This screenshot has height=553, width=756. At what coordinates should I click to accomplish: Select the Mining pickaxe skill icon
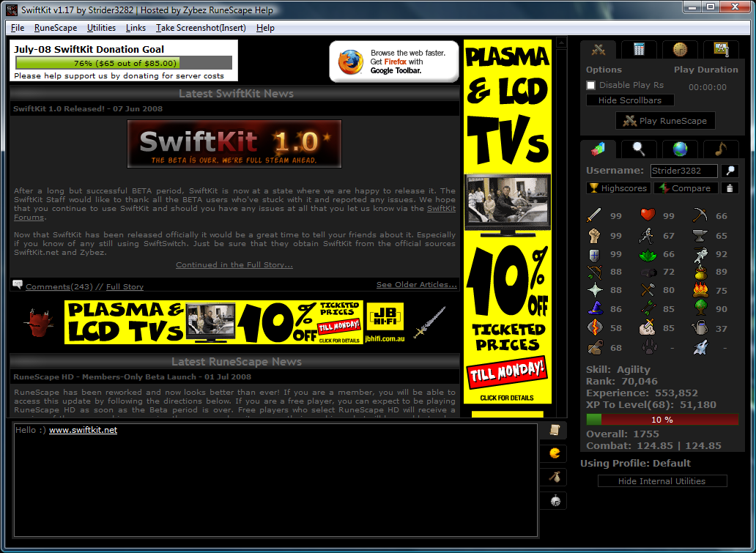(x=700, y=215)
